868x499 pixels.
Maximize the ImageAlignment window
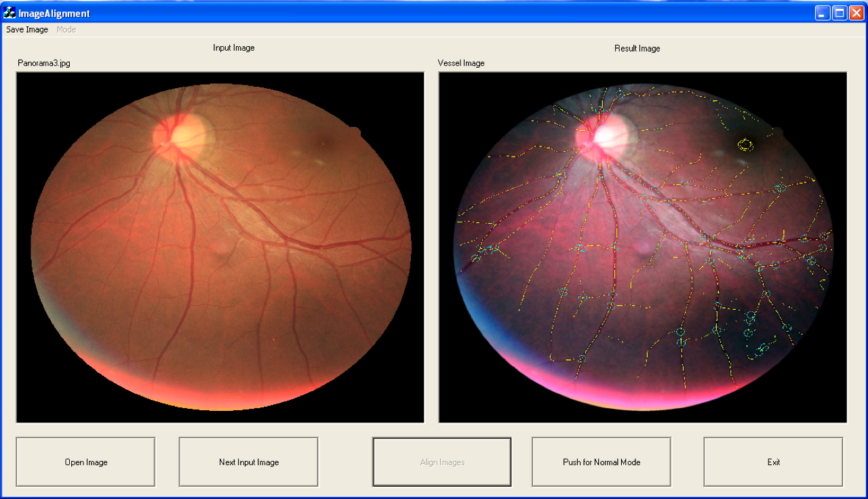point(840,13)
